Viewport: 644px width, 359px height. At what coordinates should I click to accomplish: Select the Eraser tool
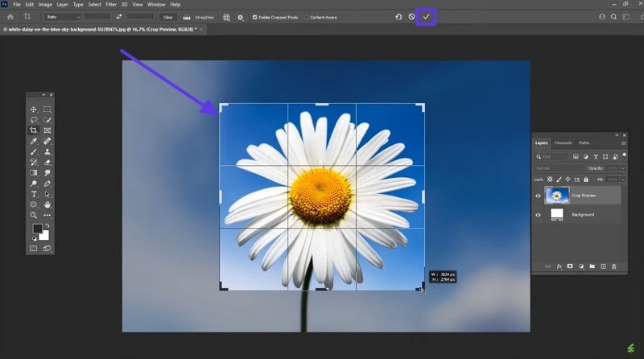tap(47, 163)
